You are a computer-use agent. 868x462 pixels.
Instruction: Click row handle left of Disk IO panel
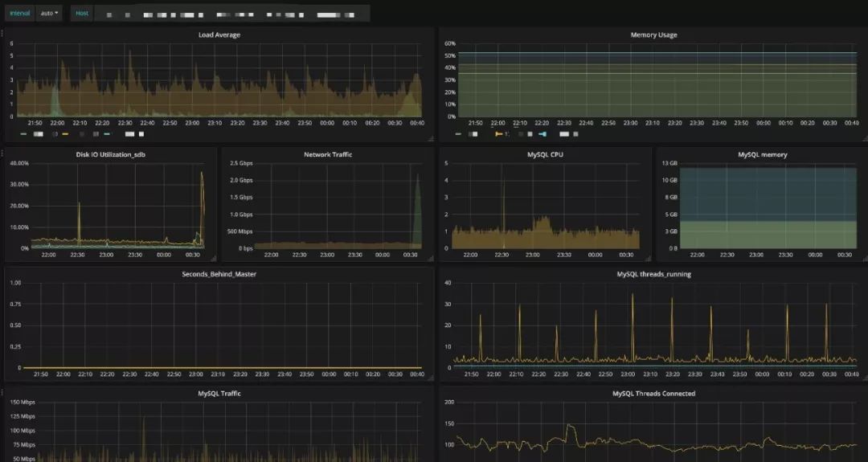point(2,153)
